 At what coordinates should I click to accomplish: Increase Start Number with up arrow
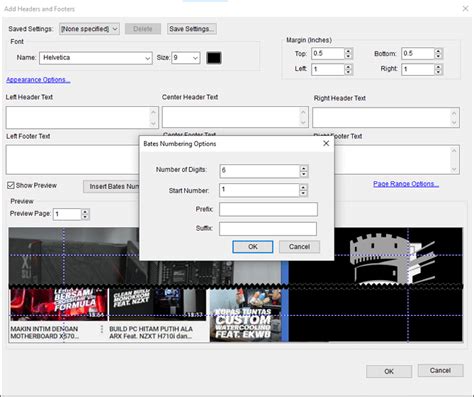pyautogui.click(x=303, y=187)
